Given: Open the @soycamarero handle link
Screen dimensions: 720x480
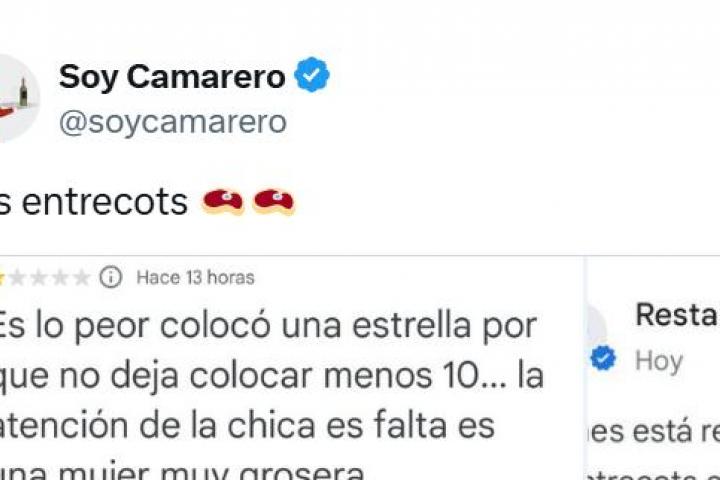Looking at the screenshot, I should point(173,122).
